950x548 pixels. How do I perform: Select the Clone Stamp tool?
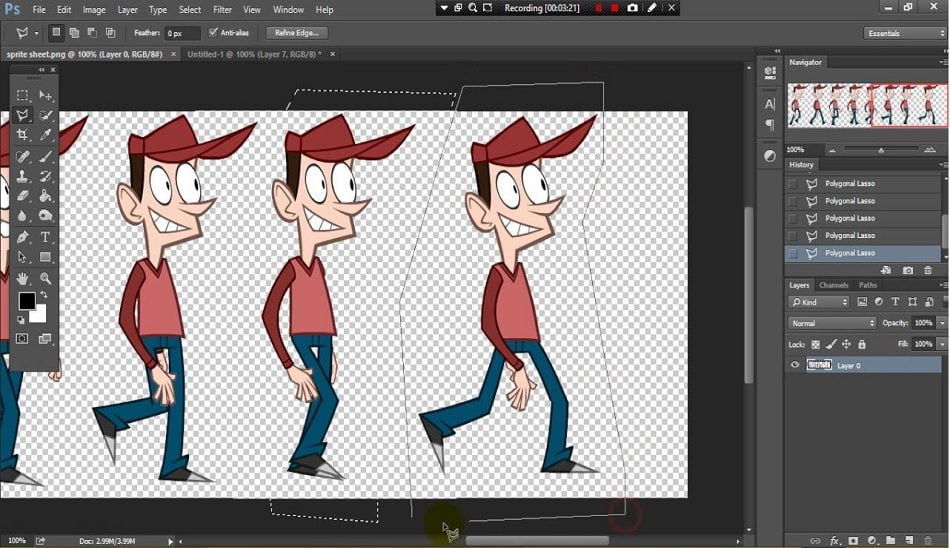22,176
